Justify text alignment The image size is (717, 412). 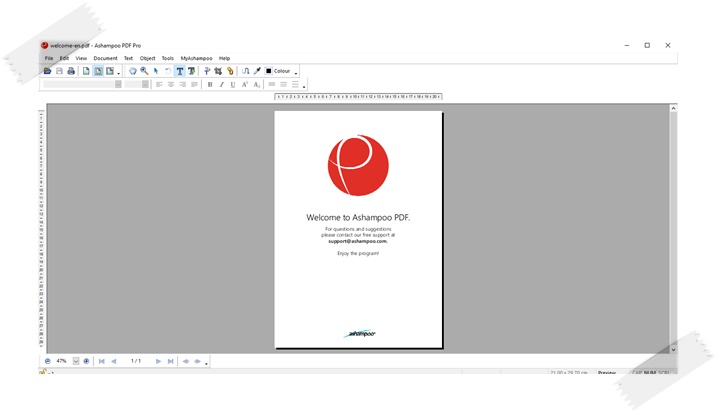point(194,84)
